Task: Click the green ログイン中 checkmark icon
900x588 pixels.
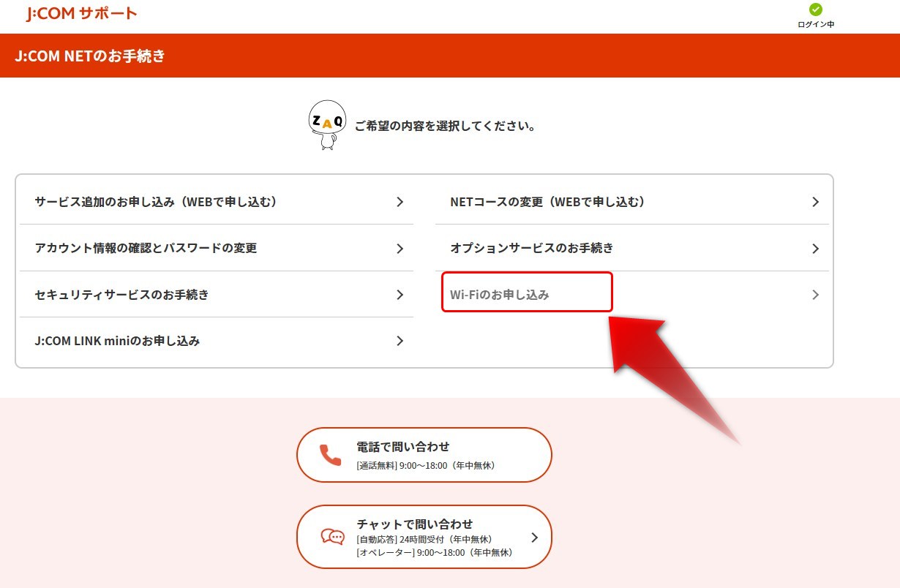Action: click(816, 10)
